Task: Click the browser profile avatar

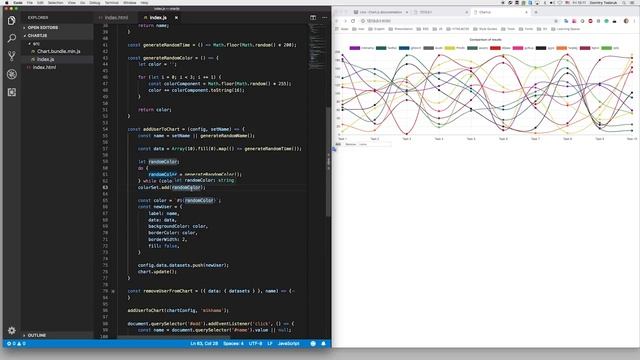Action: (x=626, y=21)
